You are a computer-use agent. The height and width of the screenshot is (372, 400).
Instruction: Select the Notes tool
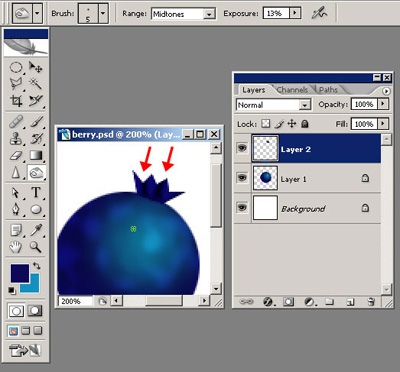tap(16, 230)
